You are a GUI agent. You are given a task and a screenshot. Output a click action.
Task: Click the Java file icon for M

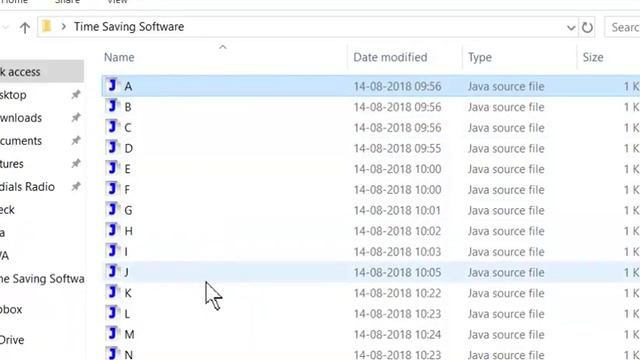coord(112,333)
